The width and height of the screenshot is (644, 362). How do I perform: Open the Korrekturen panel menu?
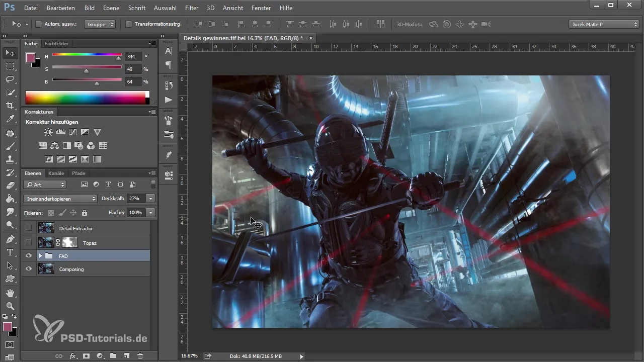pyautogui.click(x=152, y=112)
